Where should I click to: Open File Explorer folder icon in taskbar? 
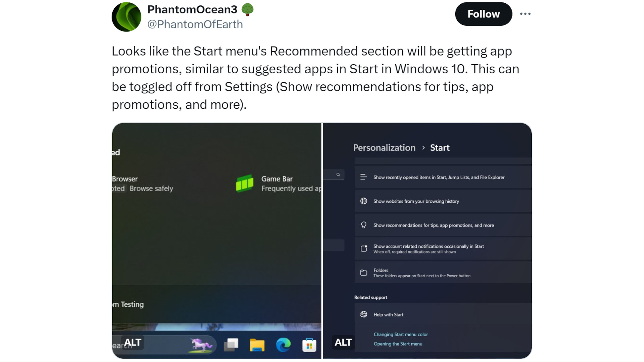[257, 345]
